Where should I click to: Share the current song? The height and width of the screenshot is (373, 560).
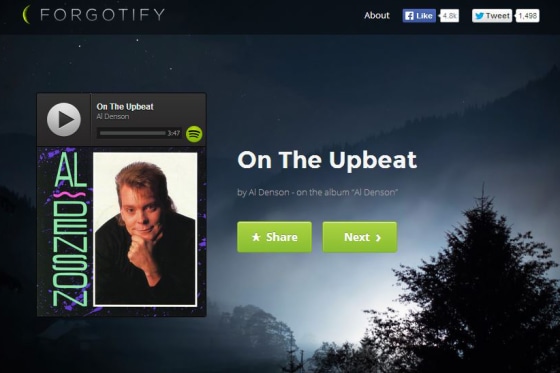[x=274, y=237]
